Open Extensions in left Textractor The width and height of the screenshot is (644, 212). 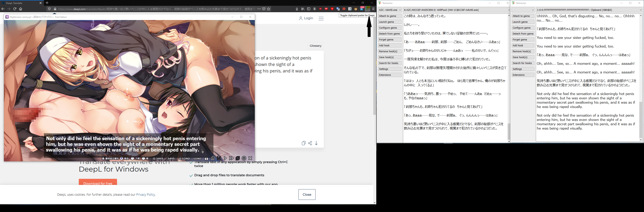[x=389, y=75]
